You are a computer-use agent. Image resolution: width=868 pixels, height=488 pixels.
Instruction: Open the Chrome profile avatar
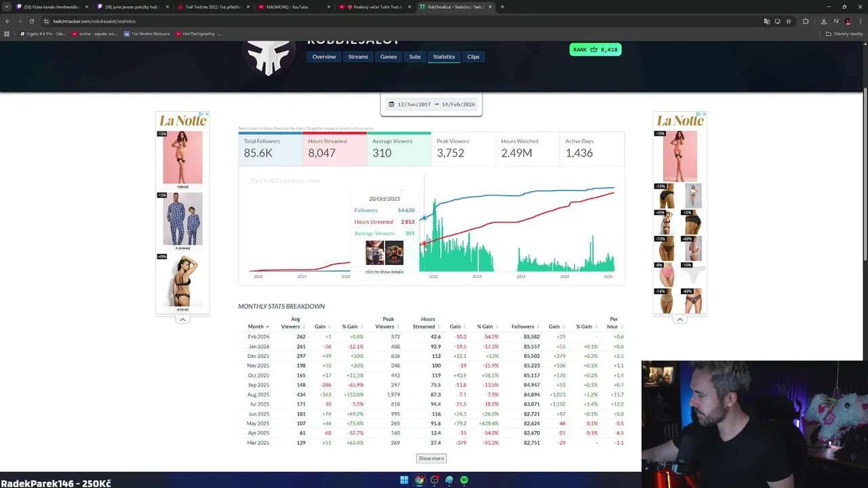click(848, 21)
